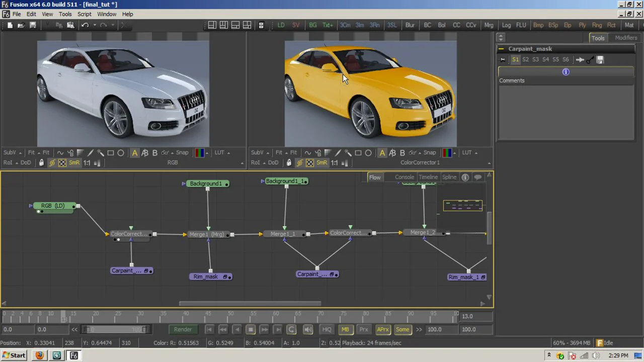The height and width of the screenshot is (362, 644).
Task: Toggle HiQ high quality mode
Action: coord(327,329)
